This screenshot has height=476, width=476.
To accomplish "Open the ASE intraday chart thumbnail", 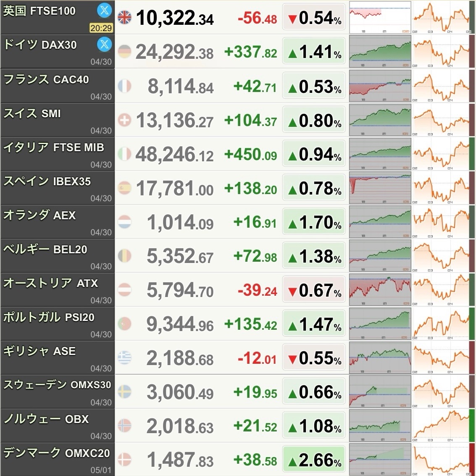I will pyautogui.click(x=380, y=358).
